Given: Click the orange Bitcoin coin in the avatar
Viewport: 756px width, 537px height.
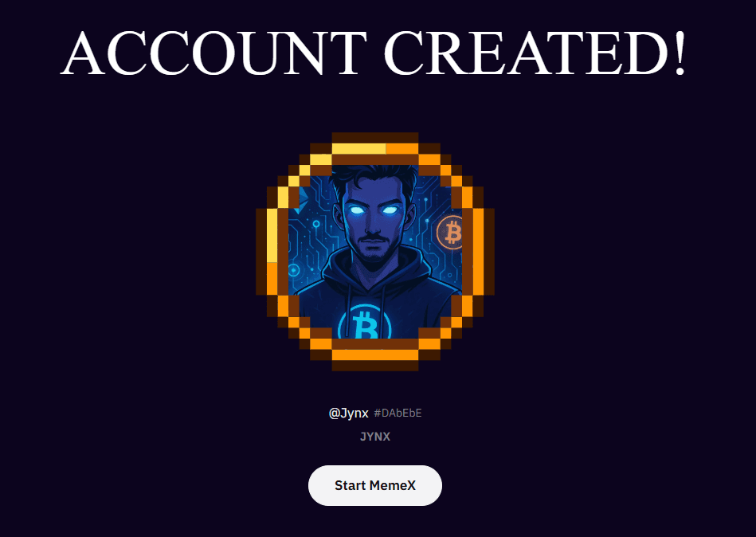Looking at the screenshot, I should (450, 233).
